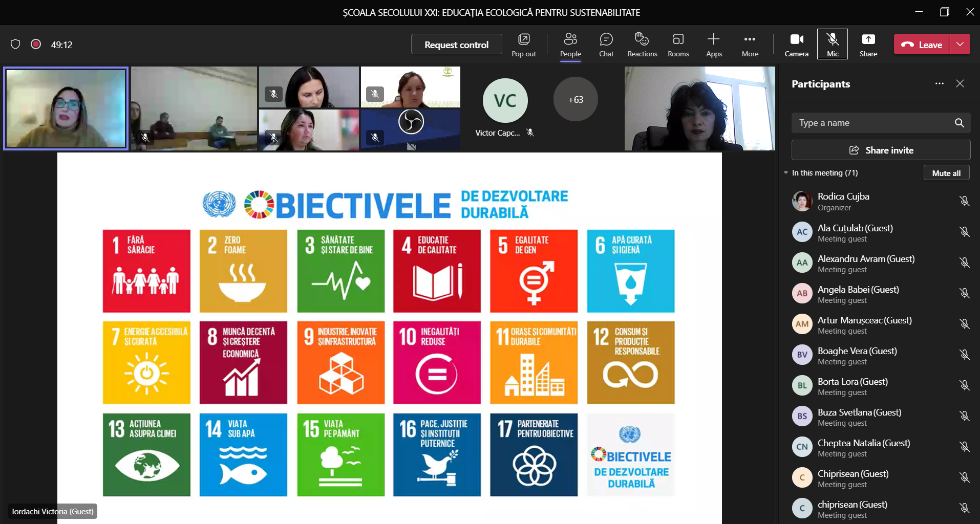This screenshot has width=980, height=524.
Task: Click mic icon for Cheptea Natalia
Action: click(x=965, y=447)
